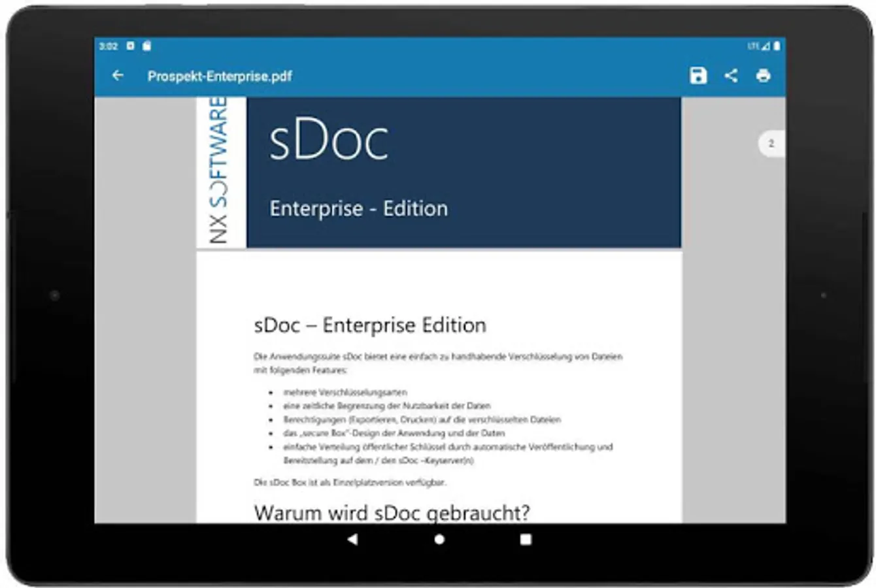Click the intro paragraph 'Die Anwendungssuite sDoc'
The width and height of the screenshot is (876, 588).
(x=438, y=363)
